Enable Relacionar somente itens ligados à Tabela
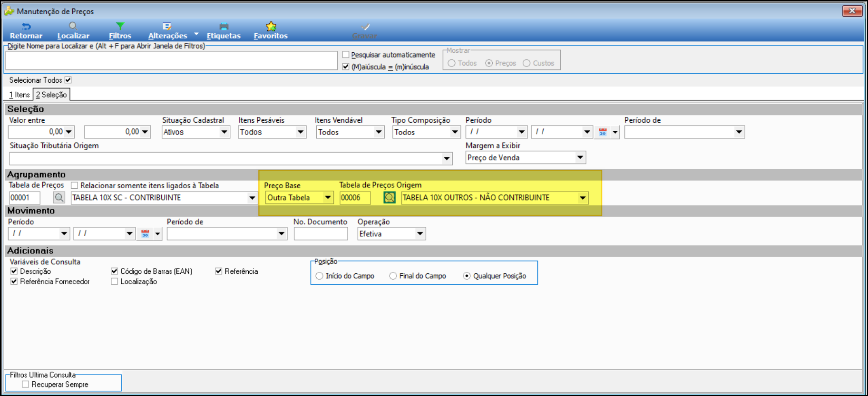868x396 pixels. (x=74, y=185)
